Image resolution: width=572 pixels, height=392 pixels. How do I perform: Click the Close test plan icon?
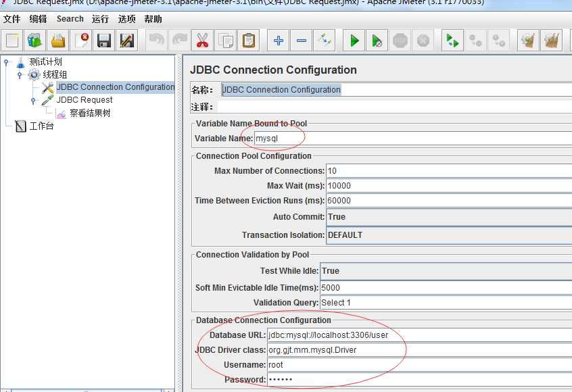81,41
